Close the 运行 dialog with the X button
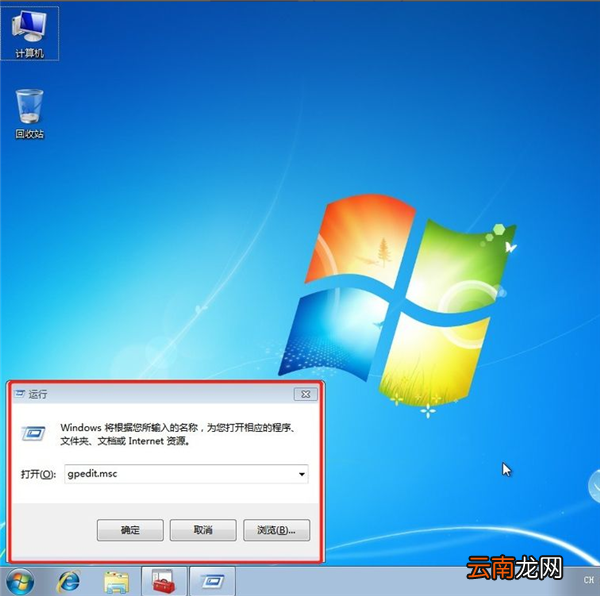Viewport: 600px width, 596px height. [x=305, y=394]
